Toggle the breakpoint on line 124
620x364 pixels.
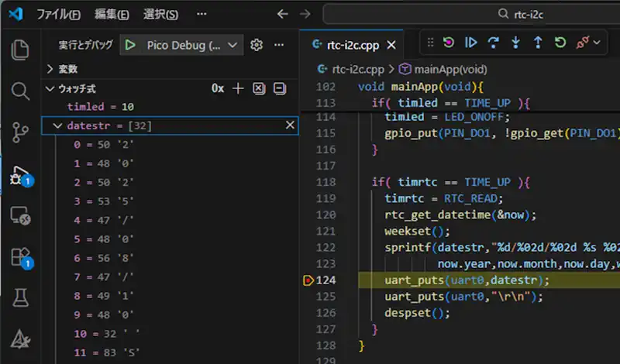[x=309, y=280]
